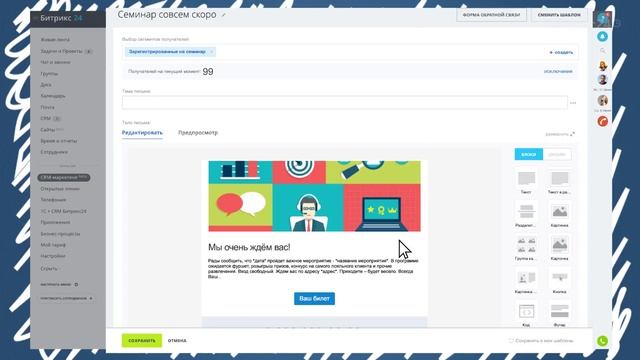Click the Отмена link
This screenshot has height=360, width=640.
click(x=177, y=340)
